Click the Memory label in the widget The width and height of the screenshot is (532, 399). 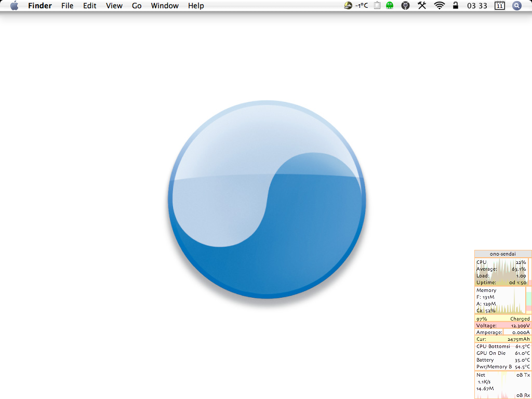[x=486, y=290]
